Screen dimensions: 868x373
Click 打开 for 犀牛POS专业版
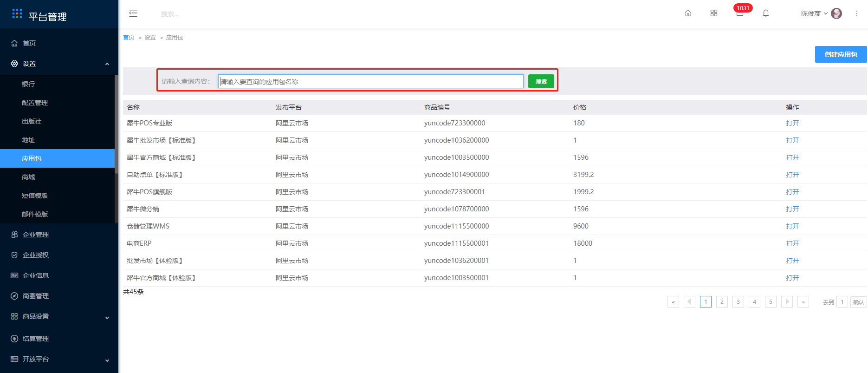pyautogui.click(x=792, y=123)
